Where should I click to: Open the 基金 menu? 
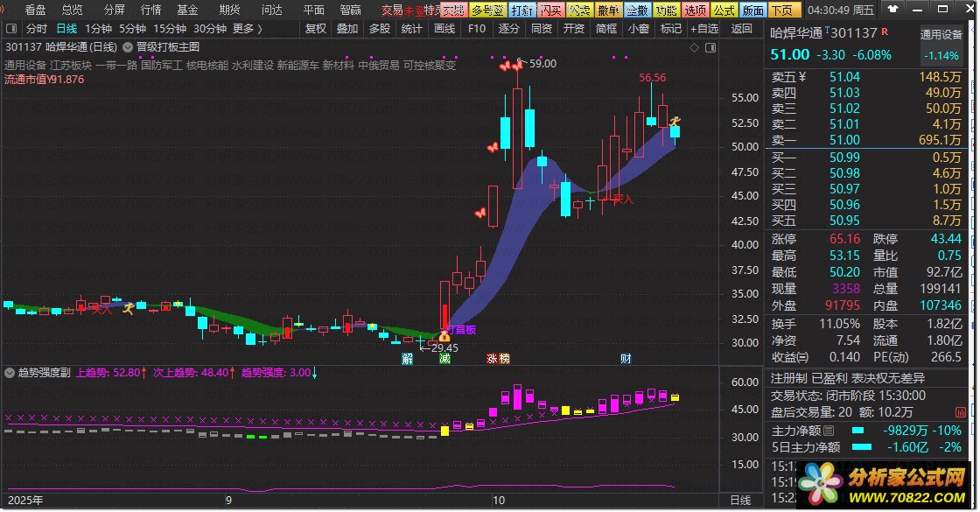point(187,10)
